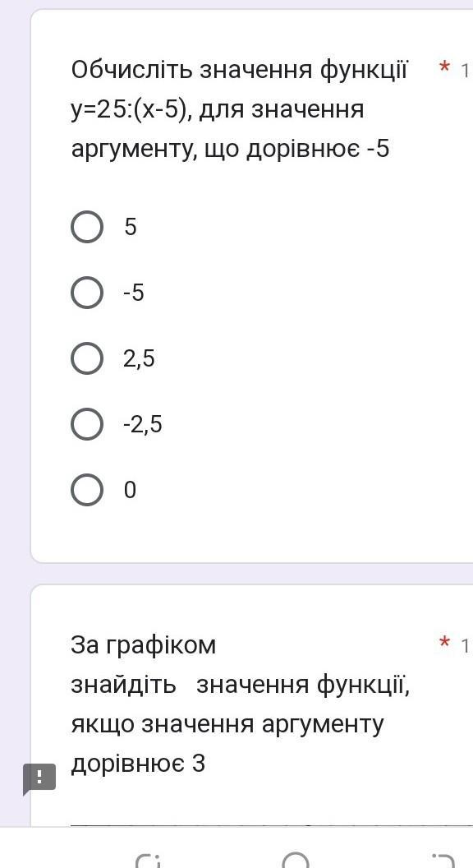Click the point value '1' on first question

[x=465, y=71]
